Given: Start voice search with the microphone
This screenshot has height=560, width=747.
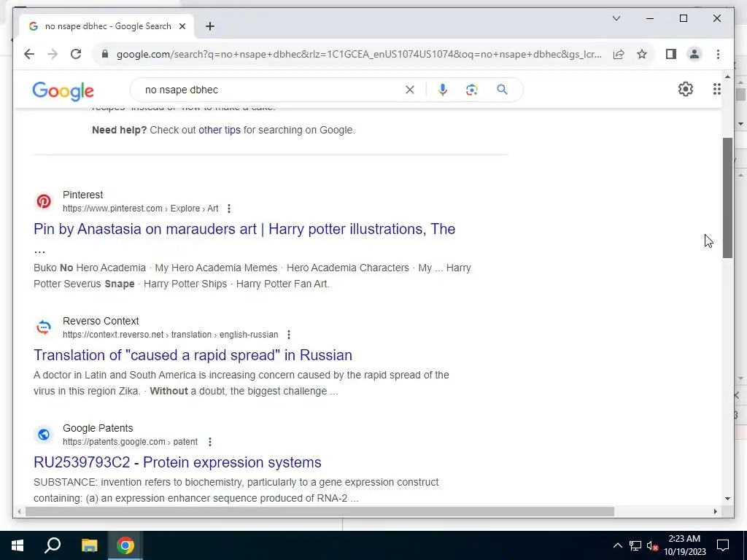Looking at the screenshot, I should point(443,90).
